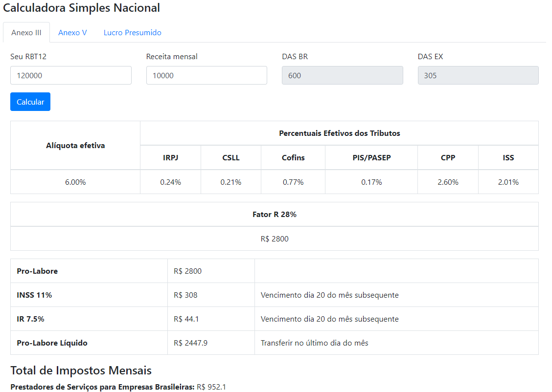Click the Pro-Labore Líquido value R$ 2447.9
This screenshot has height=392, width=552.
pos(190,343)
